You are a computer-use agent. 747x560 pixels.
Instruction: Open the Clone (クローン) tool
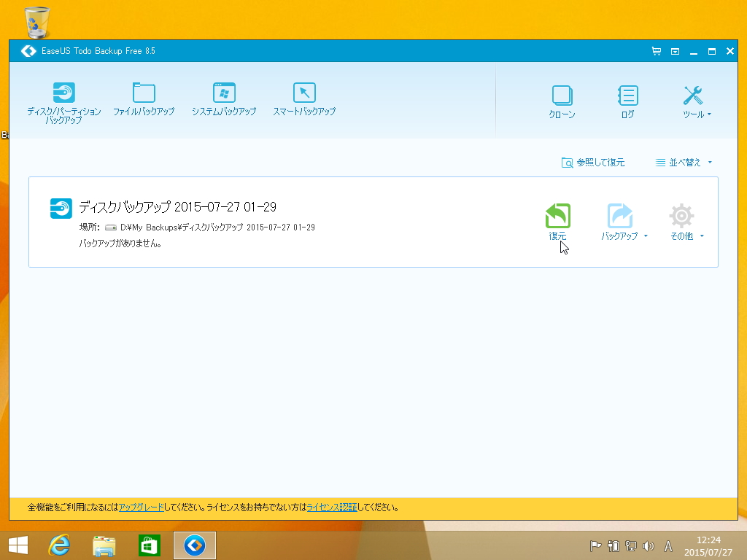(562, 102)
